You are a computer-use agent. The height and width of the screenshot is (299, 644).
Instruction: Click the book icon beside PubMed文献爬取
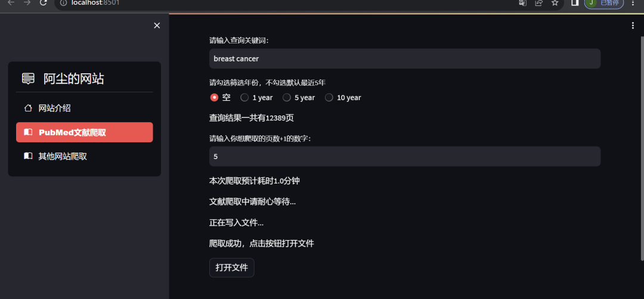pos(28,132)
